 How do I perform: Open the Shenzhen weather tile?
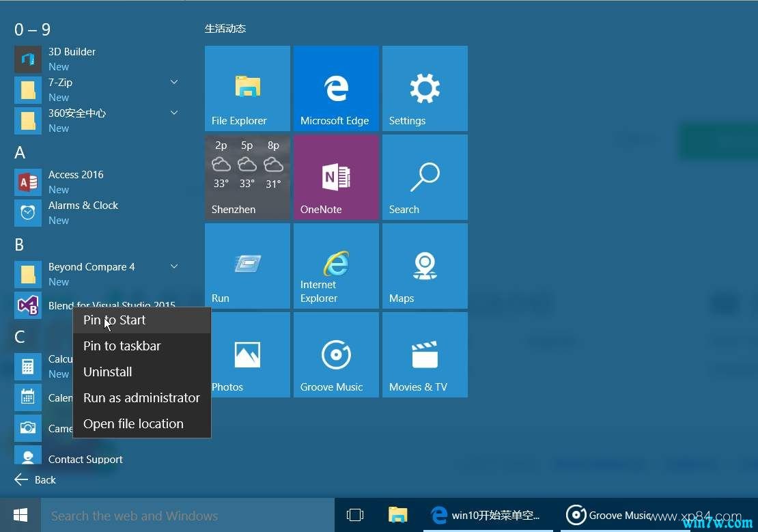(x=247, y=177)
